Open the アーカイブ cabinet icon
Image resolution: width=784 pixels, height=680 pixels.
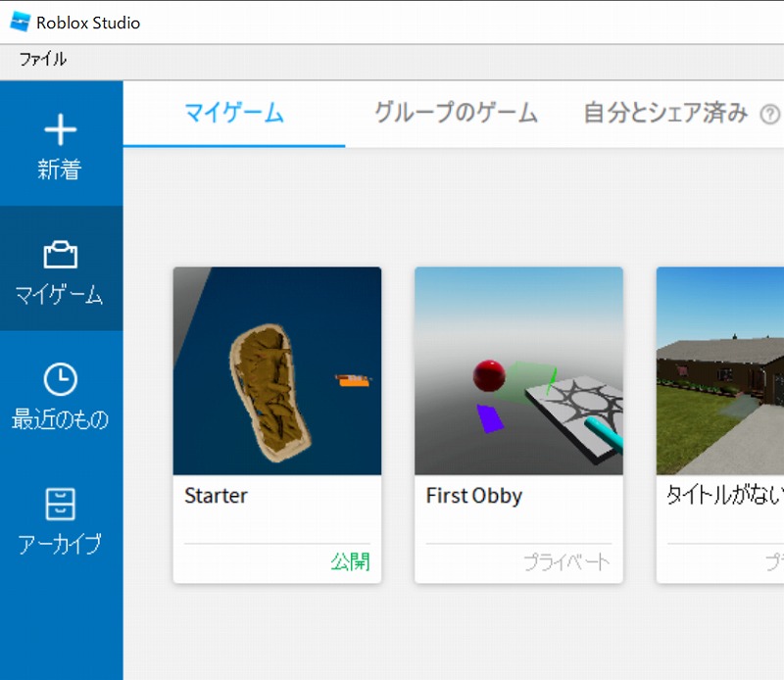click(61, 504)
